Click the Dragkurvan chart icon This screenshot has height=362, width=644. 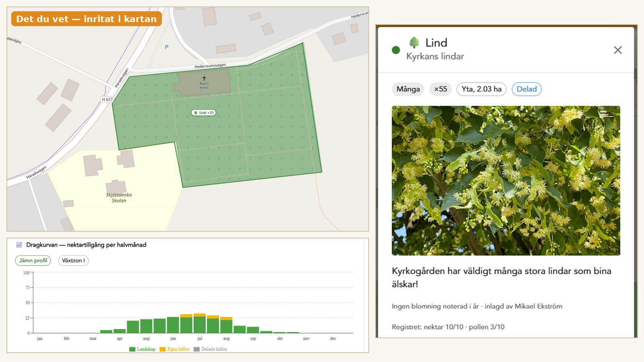[x=19, y=245]
